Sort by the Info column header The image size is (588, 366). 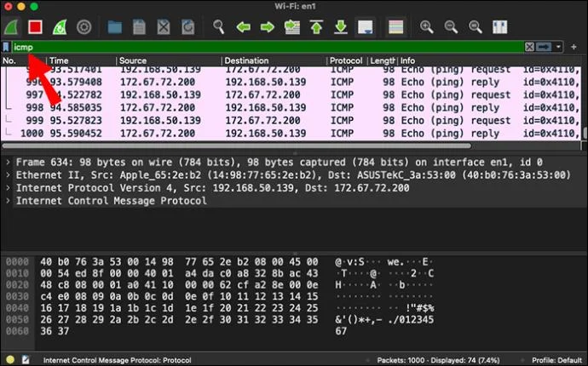pyautogui.click(x=489, y=60)
